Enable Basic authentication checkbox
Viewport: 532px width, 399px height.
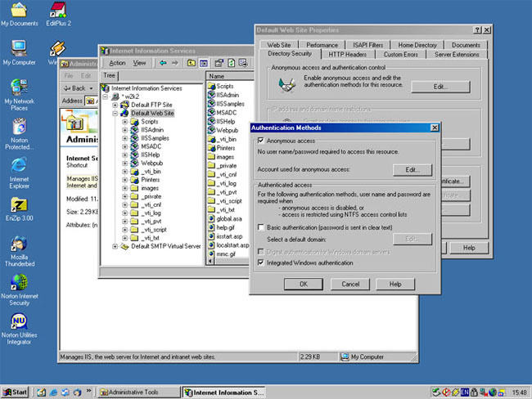[261, 227]
